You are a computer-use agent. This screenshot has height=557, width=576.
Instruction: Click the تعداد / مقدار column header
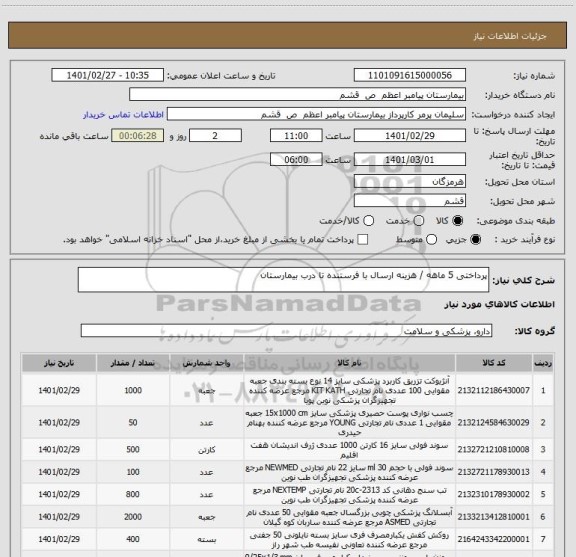coord(133,363)
